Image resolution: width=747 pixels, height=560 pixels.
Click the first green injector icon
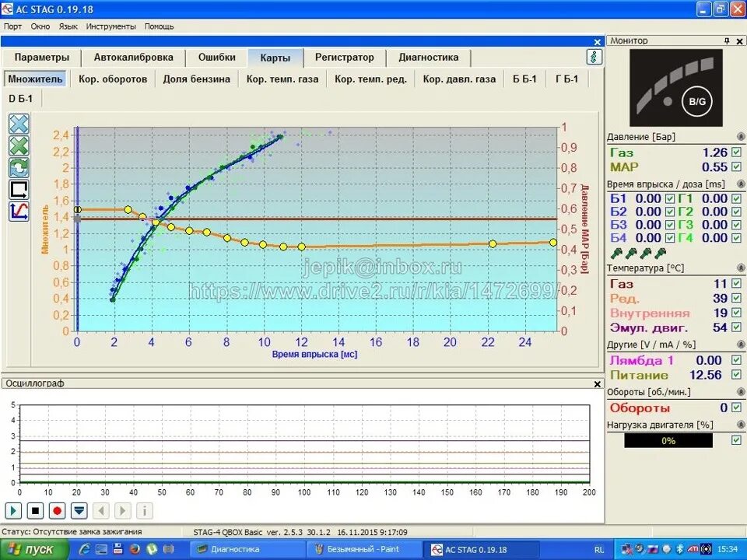616,253
